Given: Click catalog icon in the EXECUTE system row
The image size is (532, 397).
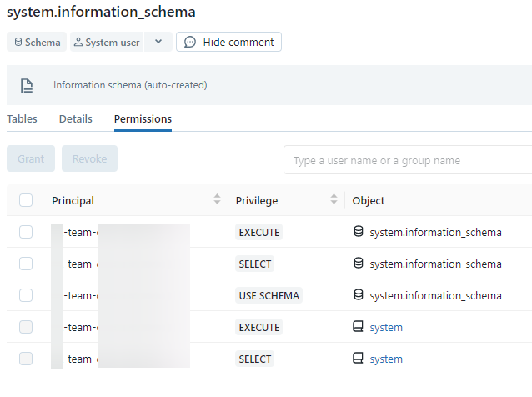Looking at the screenshot, I should click(359, 327).
